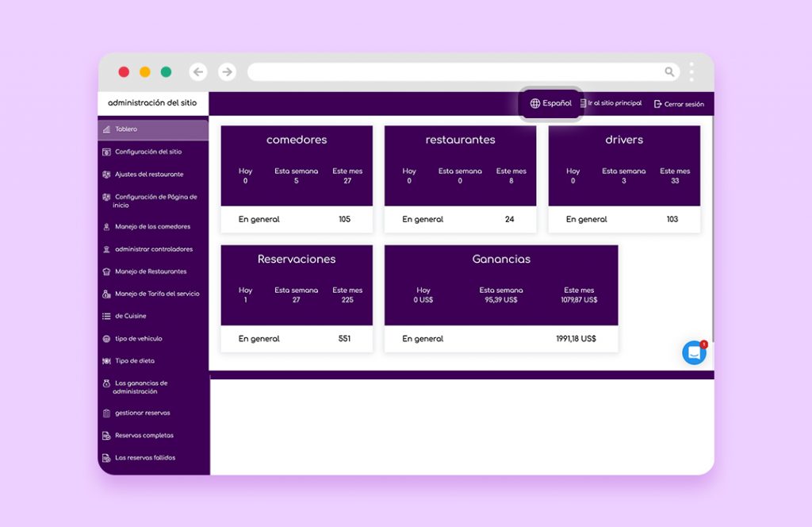812x527 pixels.
Task: Click the browser forward arrow button
Action: [x=227, y=71]
